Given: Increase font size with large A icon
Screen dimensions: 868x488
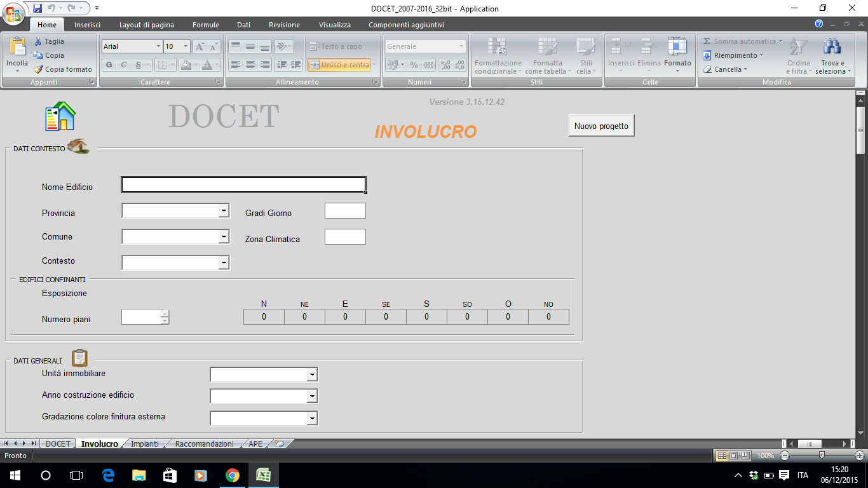Looking at the screenshot, I should click(x=200, y=46).
